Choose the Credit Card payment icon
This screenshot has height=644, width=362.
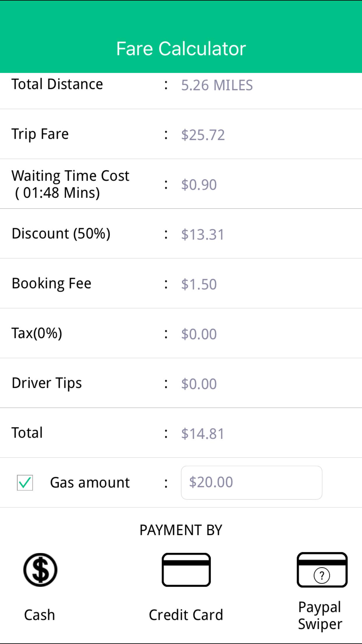[186, 570]
